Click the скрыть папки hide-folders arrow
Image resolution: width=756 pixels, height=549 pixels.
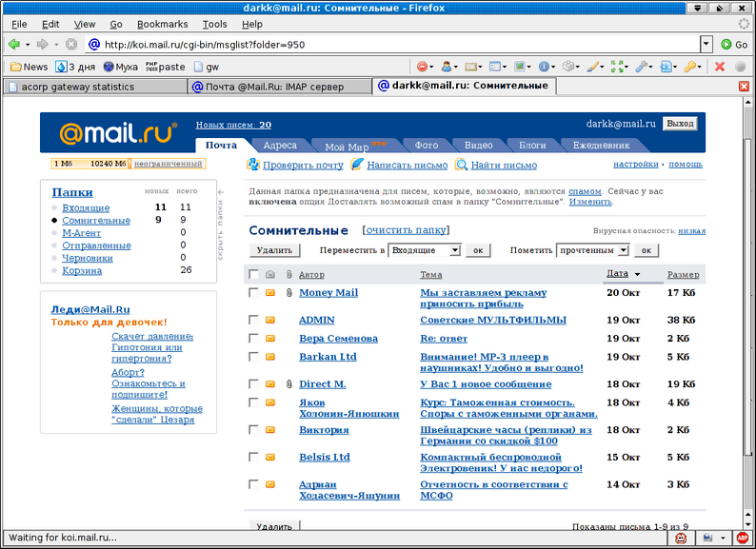221,192
